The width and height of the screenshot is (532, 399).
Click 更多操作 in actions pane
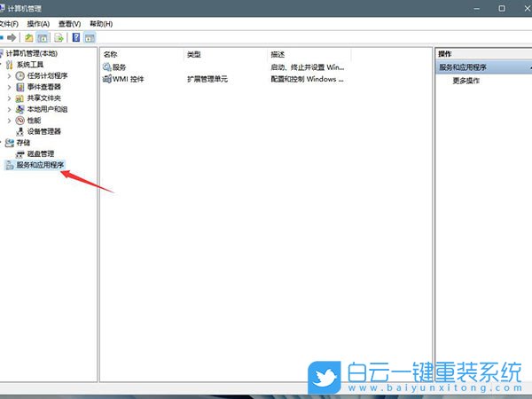point(465,81)
